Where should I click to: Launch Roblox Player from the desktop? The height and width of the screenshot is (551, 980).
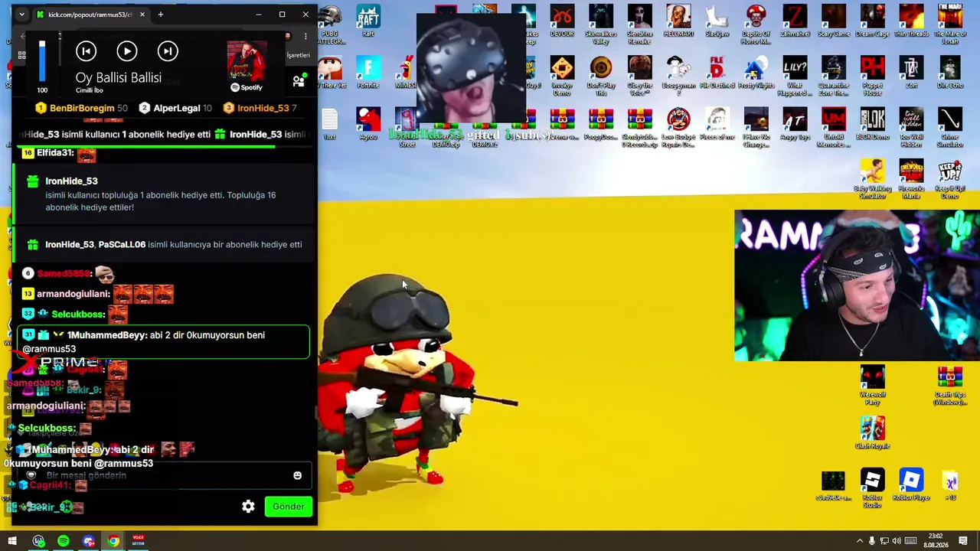point(911,484)
